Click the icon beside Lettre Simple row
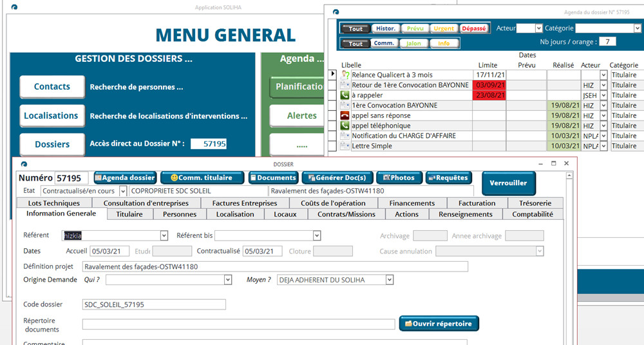This screenshot has width=644, height=345. [x=345, y=146]
